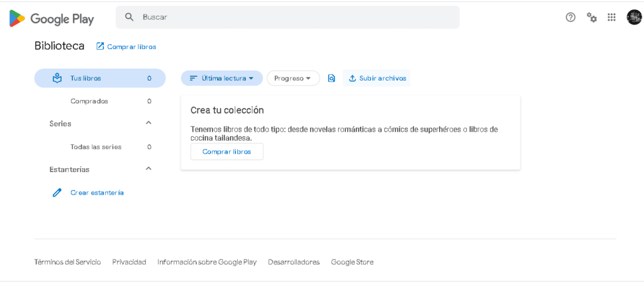The image size is (644, 284).
Task: Collapse the Series section chevron
Action: click(x=148, y=123)
